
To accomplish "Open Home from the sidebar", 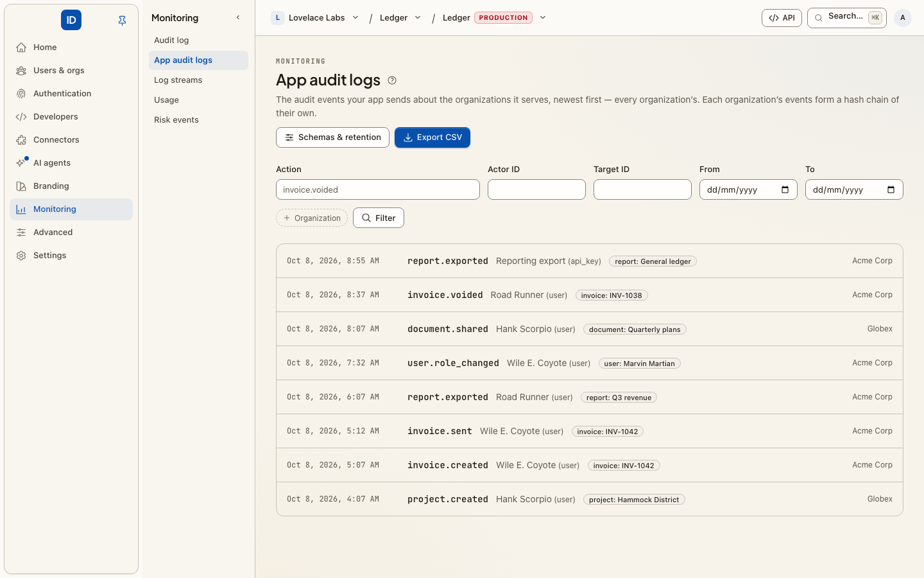I will pos(71,48).
